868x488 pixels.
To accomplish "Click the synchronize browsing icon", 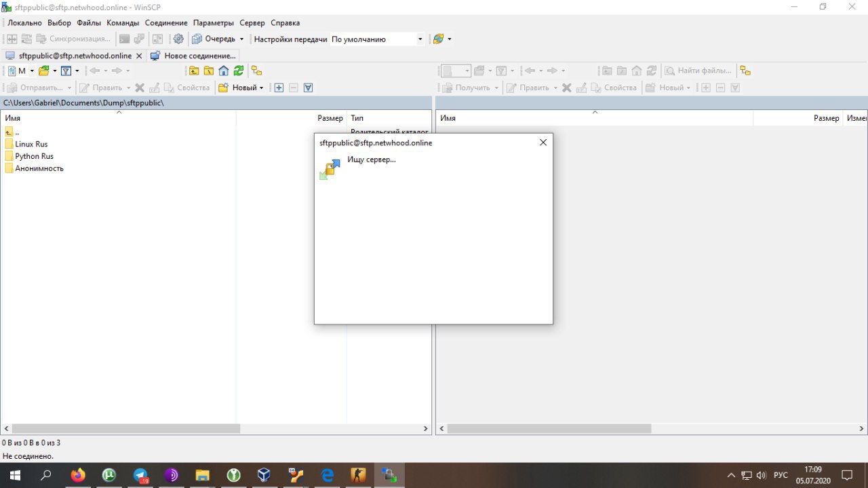I will point(26,39).
